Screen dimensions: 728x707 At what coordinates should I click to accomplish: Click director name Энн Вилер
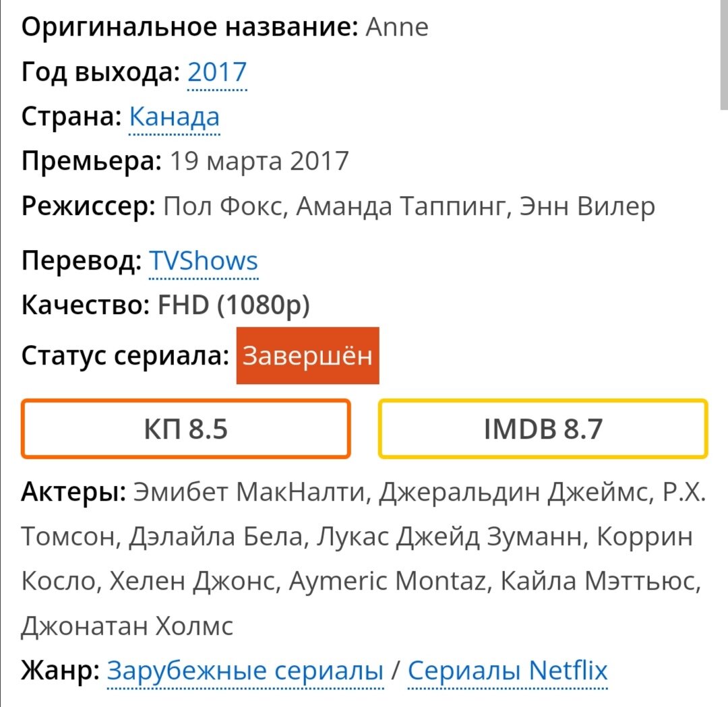587,206
